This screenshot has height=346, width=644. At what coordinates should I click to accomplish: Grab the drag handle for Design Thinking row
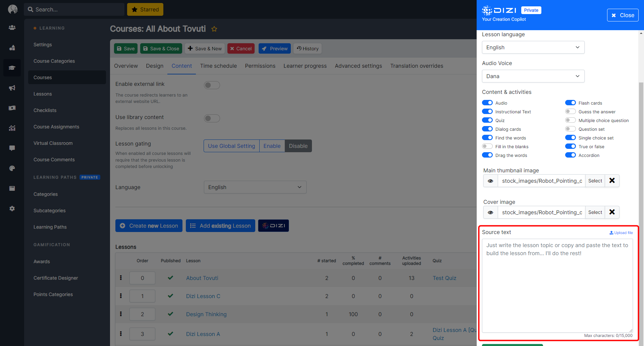click(121, 314)
